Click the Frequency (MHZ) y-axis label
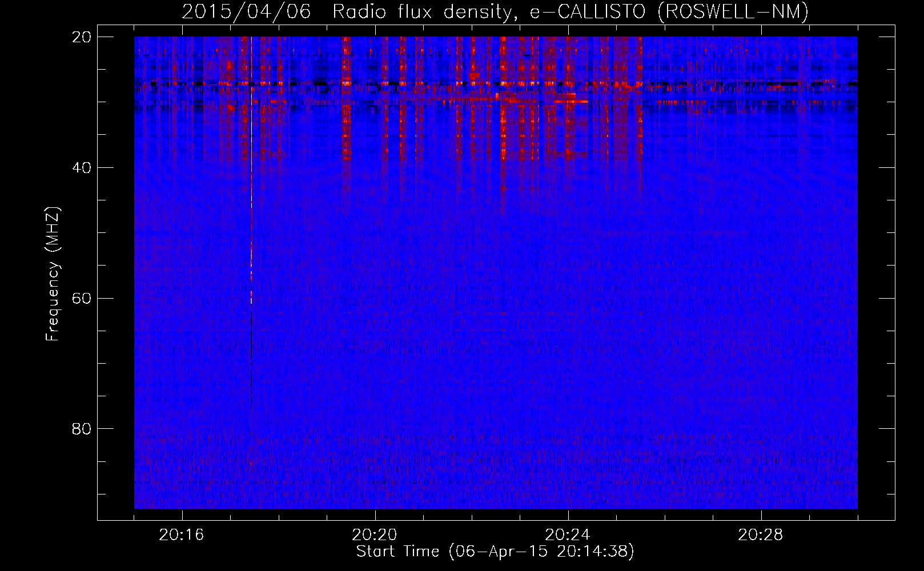924x571 pixels. coord(53,274)
